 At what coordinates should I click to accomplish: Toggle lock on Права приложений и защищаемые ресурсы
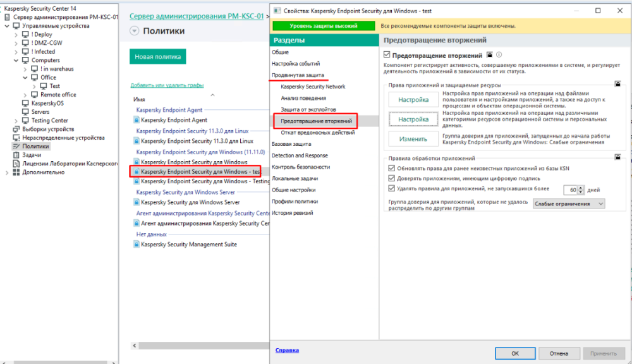pos(617,84)
